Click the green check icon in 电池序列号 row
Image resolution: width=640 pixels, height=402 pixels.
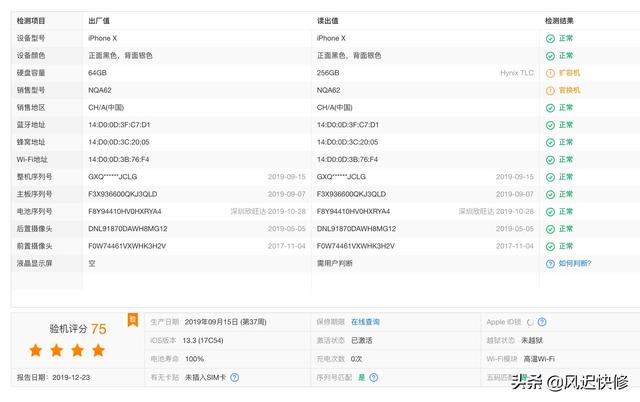click(x=550, y=212)
